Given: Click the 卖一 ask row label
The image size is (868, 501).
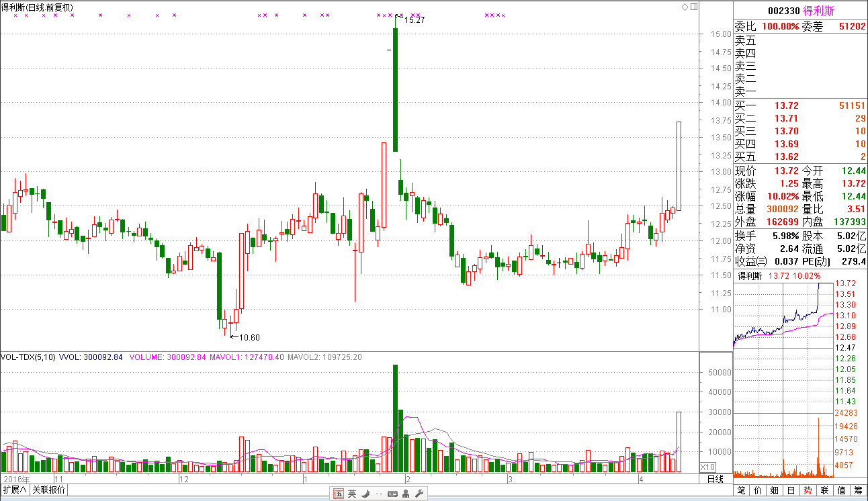Looking at the screenshot, I should [745, 91].
